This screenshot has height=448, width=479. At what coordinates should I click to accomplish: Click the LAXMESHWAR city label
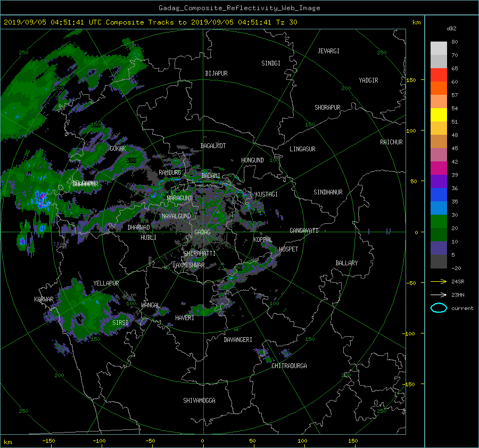[188, 265]
